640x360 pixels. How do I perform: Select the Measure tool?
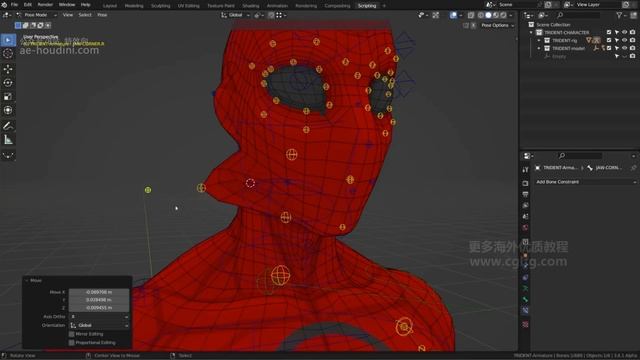pyautogui.click(x=8, y=140)
